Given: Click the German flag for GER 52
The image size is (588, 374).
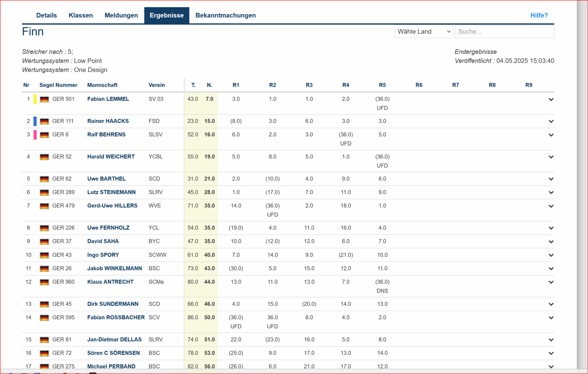Looking at the screenshot, I should pos(44,157).
